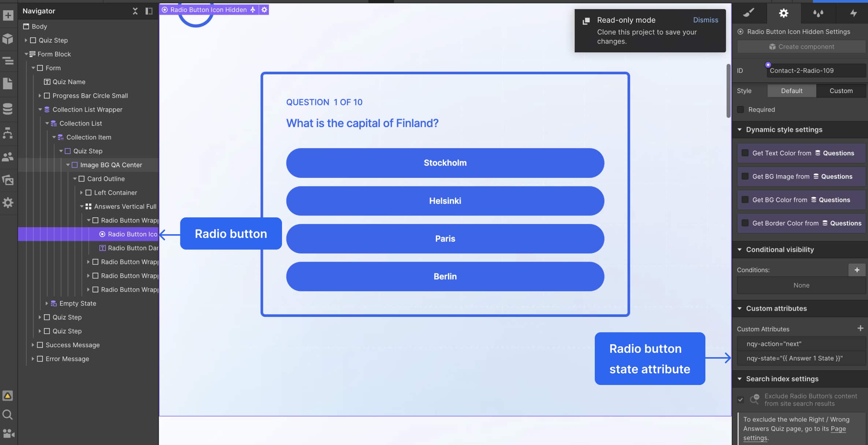
Task: Select Card Outline in the Navigator
Action: pos(106,179)
